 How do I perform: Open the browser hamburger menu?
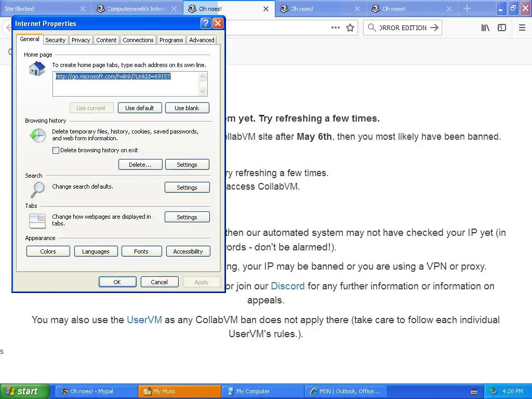522,28
